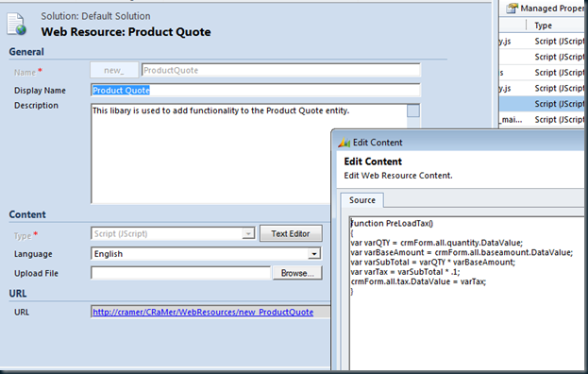
Task: Select the first y.js Script row
Action: pyautogui.click(x=542, y=42)
